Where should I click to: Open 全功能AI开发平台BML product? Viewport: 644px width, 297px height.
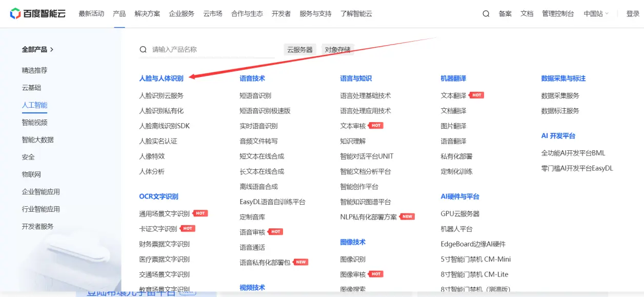click(573, 153)
